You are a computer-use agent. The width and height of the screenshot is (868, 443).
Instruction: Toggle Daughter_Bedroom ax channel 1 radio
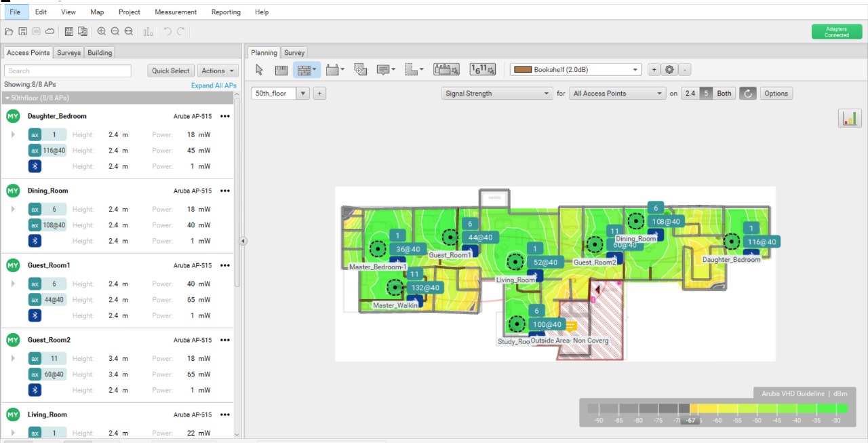(47, 134)
